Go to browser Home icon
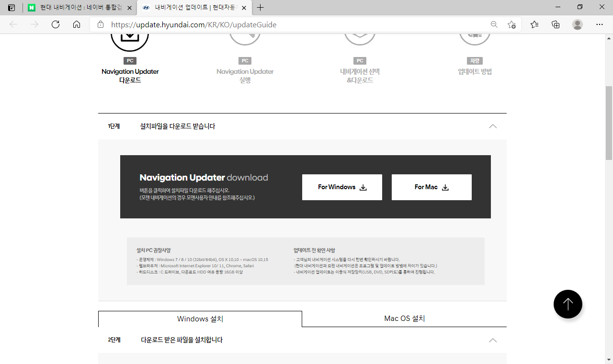The image size is (613, 364). pos(77,24)
